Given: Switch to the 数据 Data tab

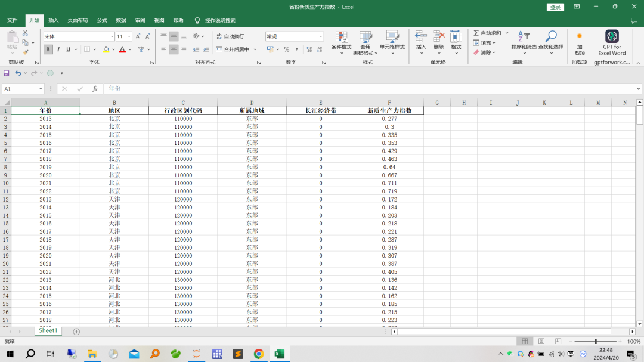Looking at the screenshot, I should pos(120,20).
